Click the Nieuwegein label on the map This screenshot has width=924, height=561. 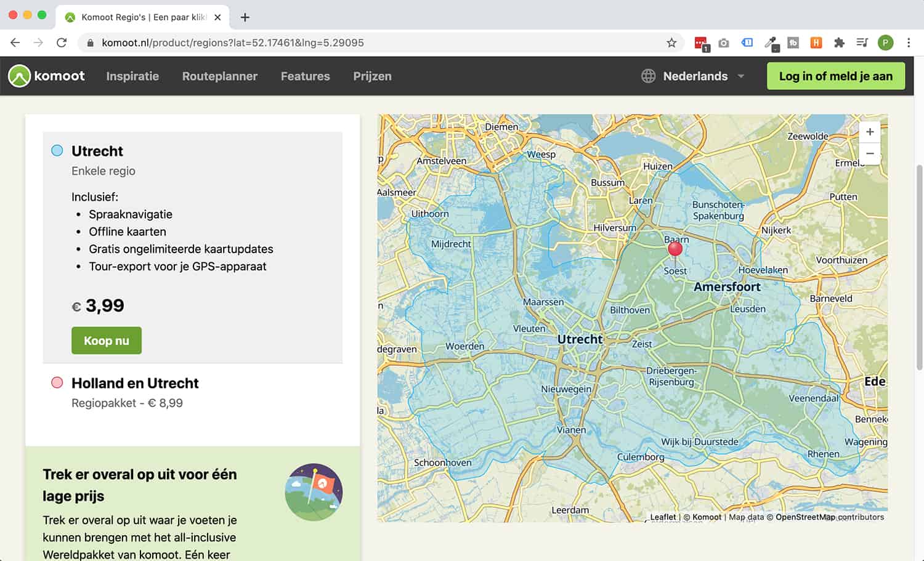coord(566,389)
